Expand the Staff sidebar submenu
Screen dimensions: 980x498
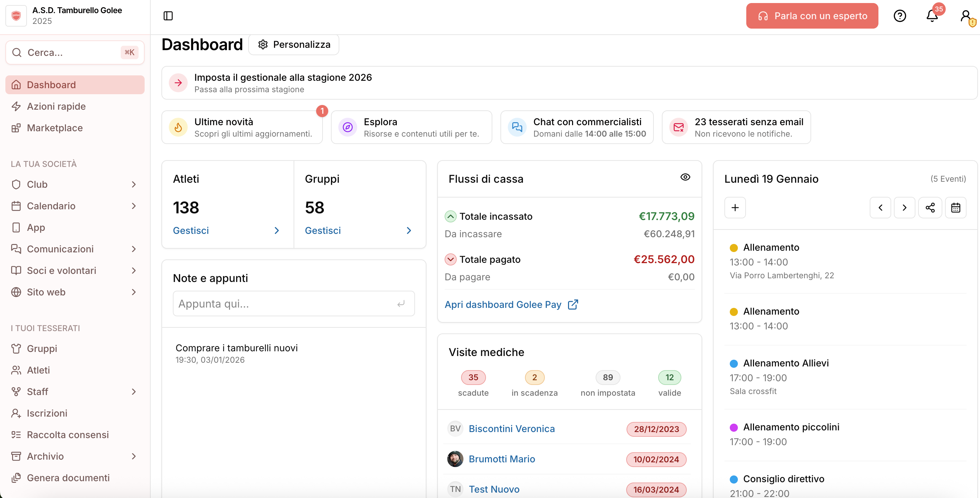click(134, 391)
